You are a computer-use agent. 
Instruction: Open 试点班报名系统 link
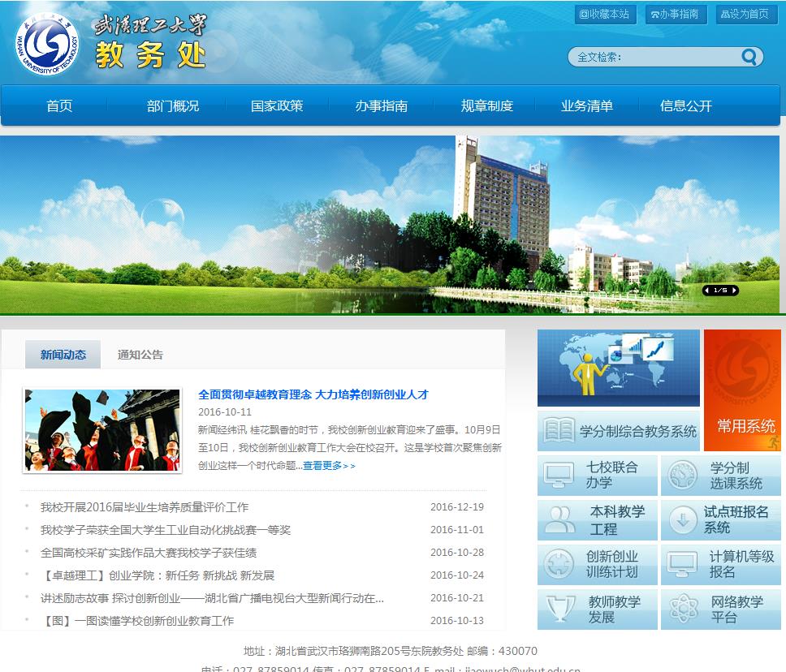tap(720, 520)
